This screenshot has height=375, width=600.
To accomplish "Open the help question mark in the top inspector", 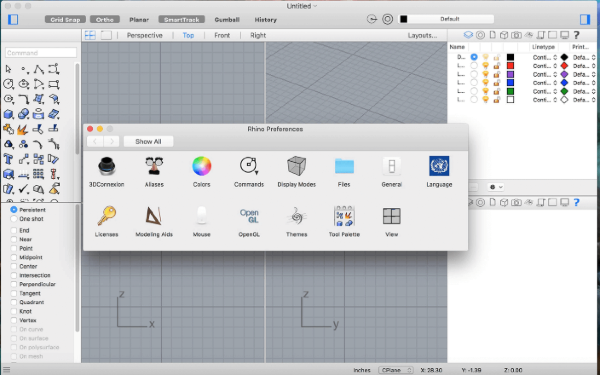I will pos(577,35).
